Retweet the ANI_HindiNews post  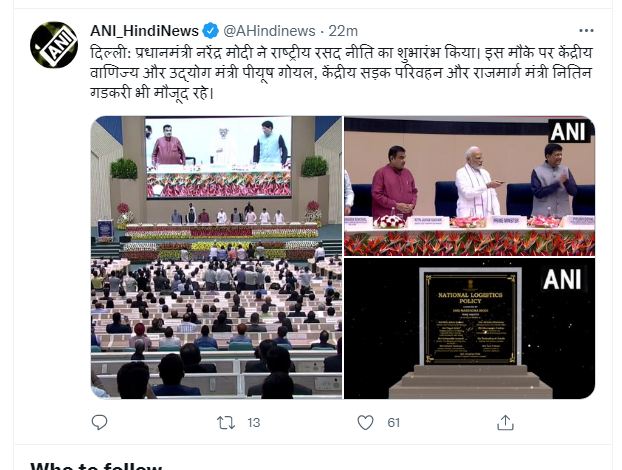point(226,423)
